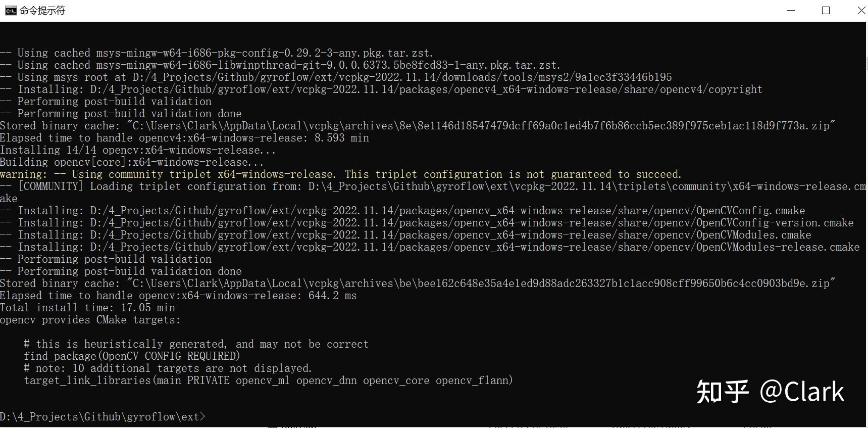Click the D:\4_Projects\Github\gyroflow\ext prompt line
This screenshot has height=428, width=868.
point(101,416)
